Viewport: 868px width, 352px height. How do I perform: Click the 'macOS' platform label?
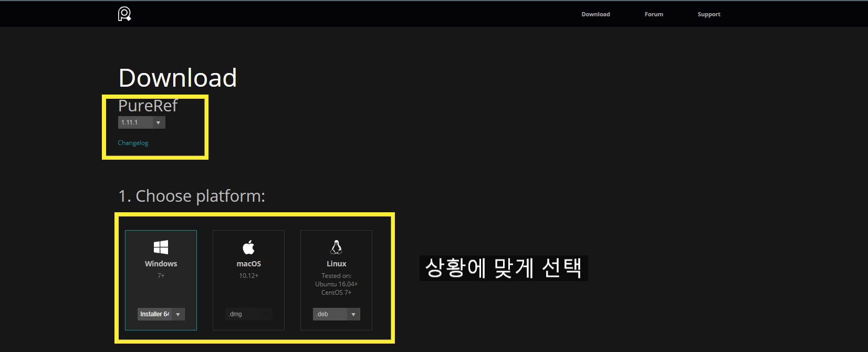(249, 264)
